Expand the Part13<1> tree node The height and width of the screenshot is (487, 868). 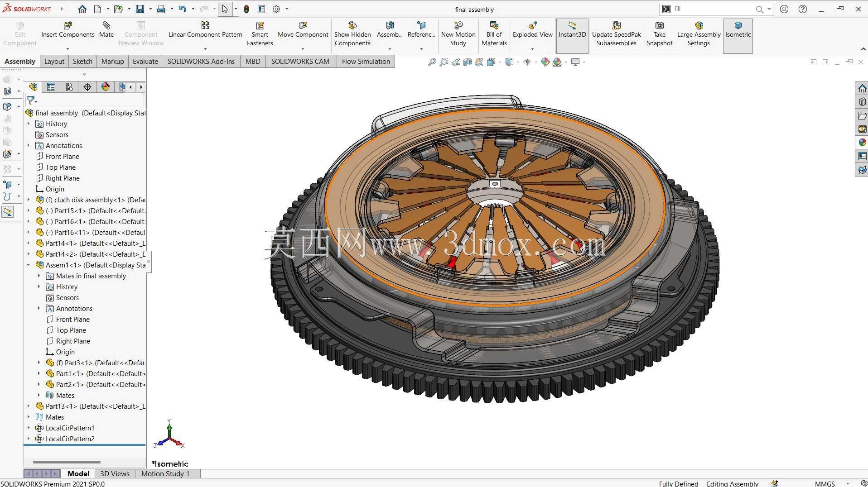point(29,406)
